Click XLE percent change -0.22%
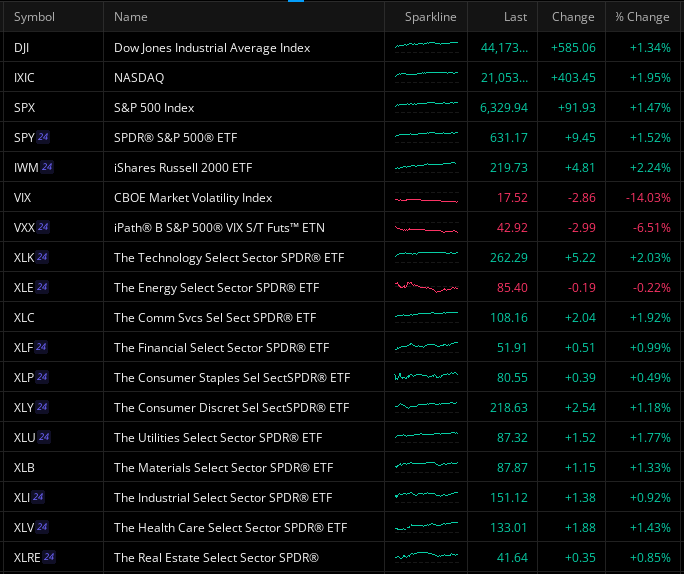The image size is (684, 574). tap(652, 287)
